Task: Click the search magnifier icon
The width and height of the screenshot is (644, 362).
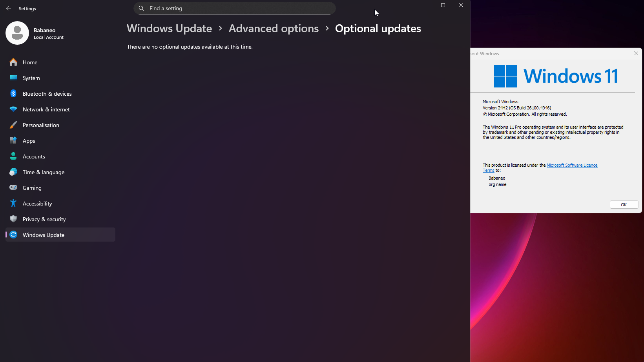Action: click(x=141, y=8)
